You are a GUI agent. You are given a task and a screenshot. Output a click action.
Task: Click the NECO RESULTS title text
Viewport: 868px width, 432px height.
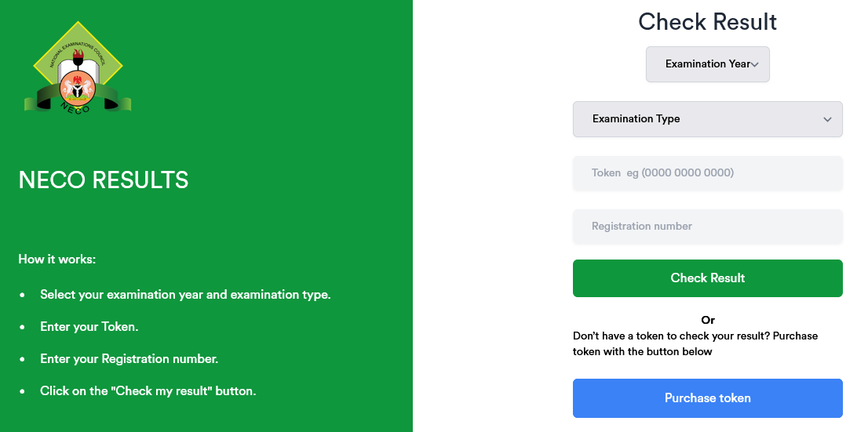coord(104,180)
